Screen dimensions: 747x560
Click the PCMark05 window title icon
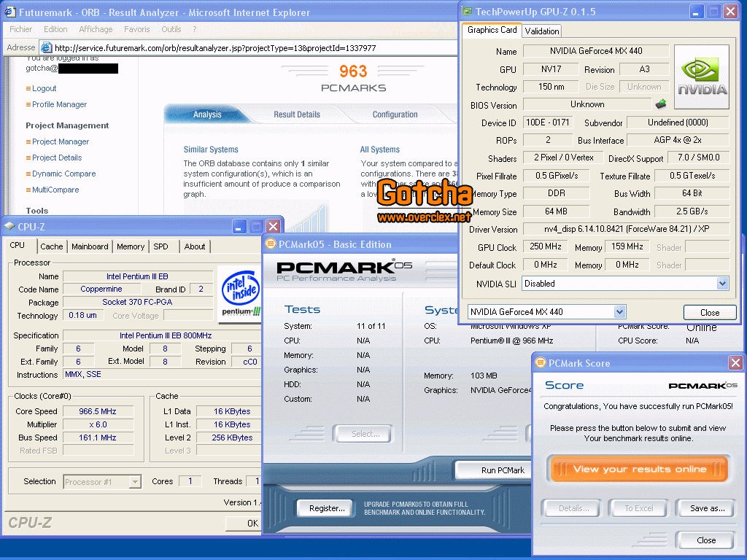[x=271, y=244]
